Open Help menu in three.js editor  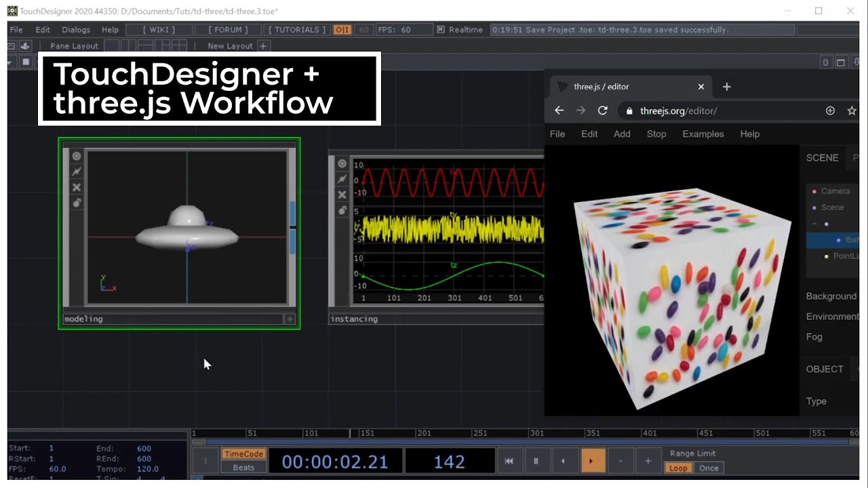point(750,134)
